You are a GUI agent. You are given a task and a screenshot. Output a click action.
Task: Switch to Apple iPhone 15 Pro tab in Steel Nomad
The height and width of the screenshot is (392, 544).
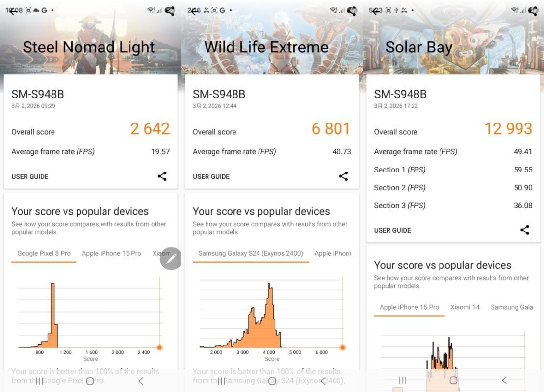[111, 254]
